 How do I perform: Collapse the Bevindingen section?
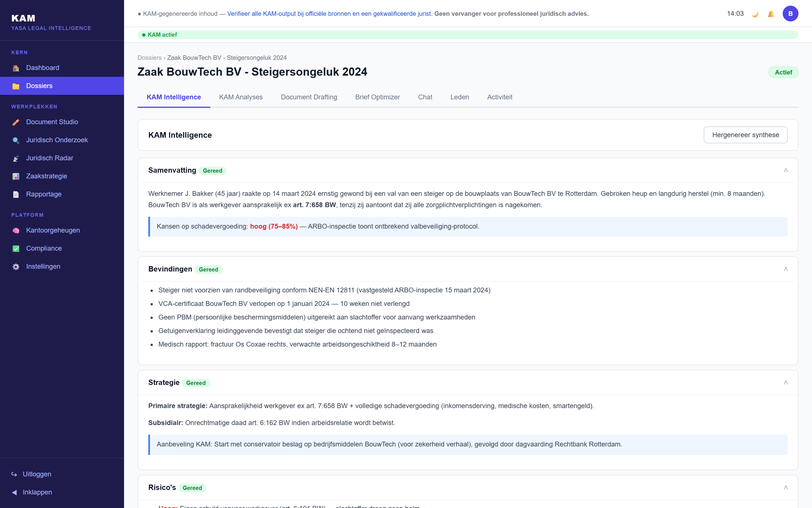[785, 269]
